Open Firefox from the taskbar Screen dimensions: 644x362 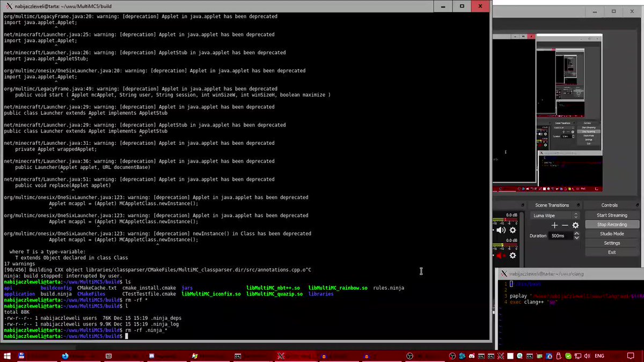pyautogui.click(x=65, y=356)
